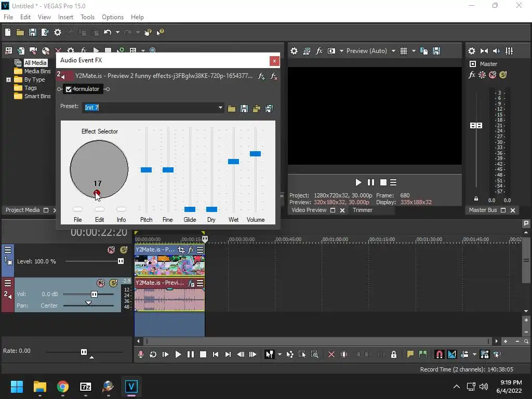Click the Record microphone button
532x399 pixels.
[140, 354]
